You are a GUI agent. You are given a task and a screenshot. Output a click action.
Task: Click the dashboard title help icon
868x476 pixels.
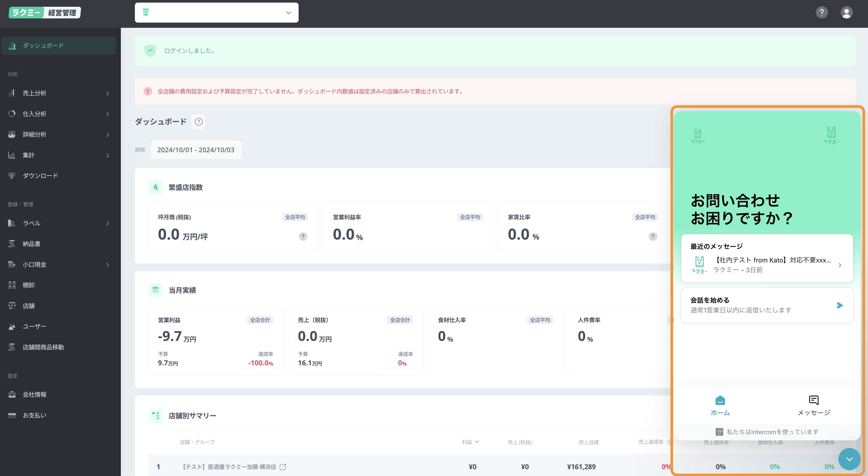pyautogui.click(x=199, y=122)
